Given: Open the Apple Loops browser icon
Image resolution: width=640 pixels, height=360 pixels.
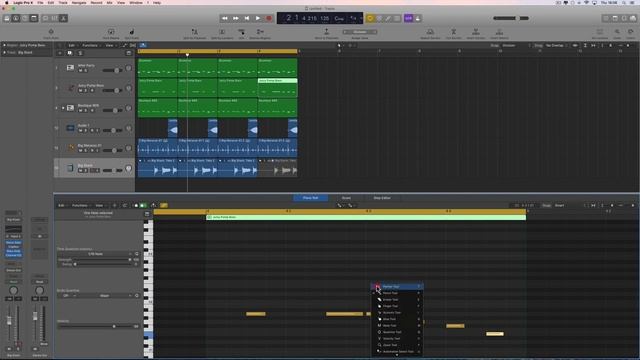Looking at the screenshot, I should point(624,18).
